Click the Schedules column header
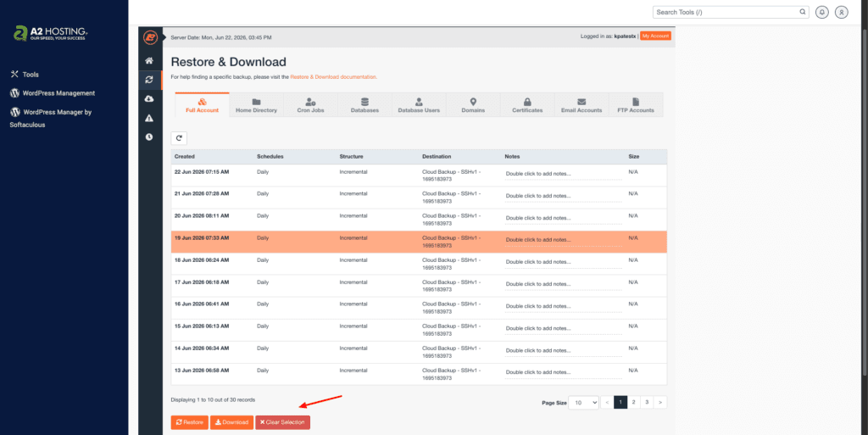The image size is (868, 435). (x=270, y=157)
